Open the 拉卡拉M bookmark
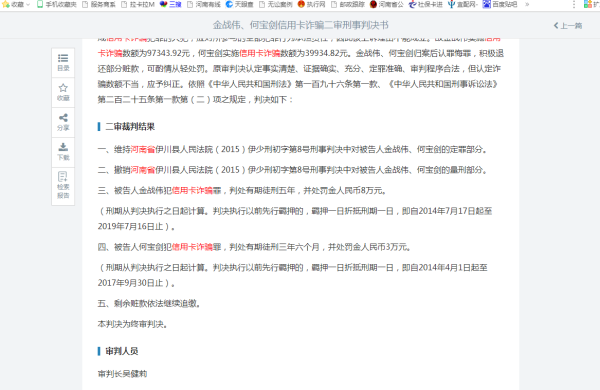This screenshot has width=600, height=390. point(138,5)
